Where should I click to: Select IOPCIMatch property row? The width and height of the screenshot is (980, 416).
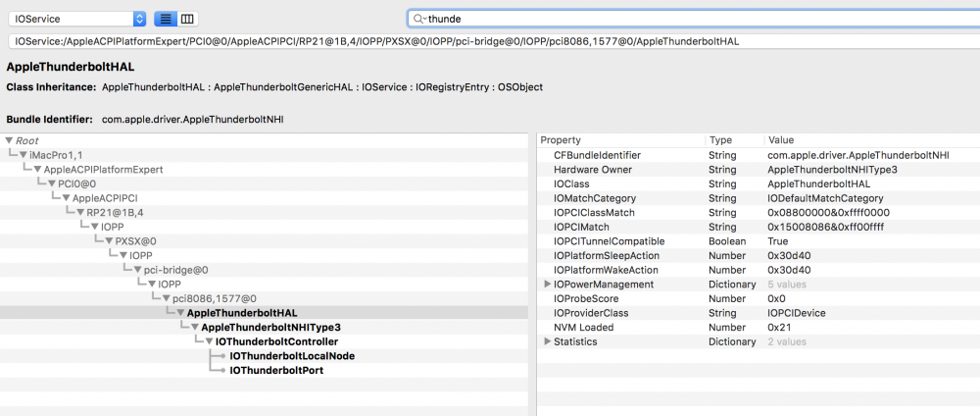click(x=759, y=227)
